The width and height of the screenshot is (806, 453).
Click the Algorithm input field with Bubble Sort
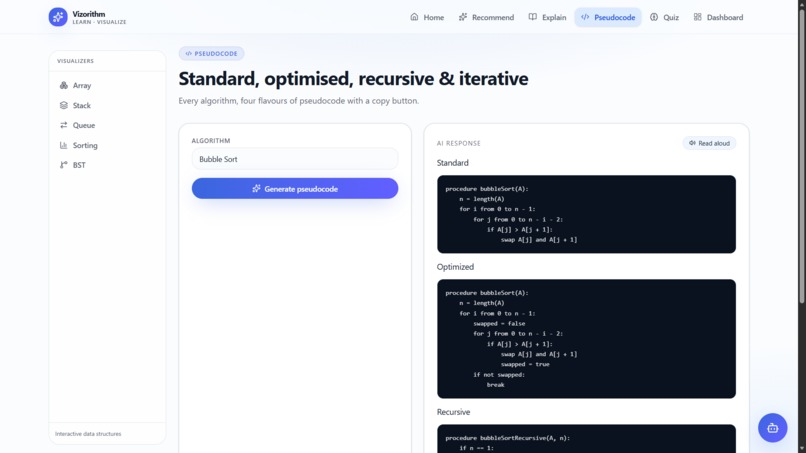[x=295, y=159]
